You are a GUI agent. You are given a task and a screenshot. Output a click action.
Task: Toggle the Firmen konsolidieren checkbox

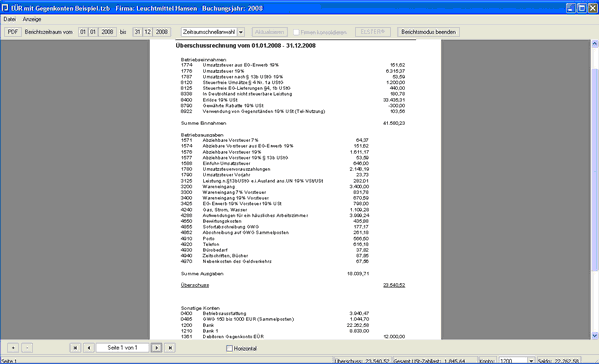[x=296, y=32]
